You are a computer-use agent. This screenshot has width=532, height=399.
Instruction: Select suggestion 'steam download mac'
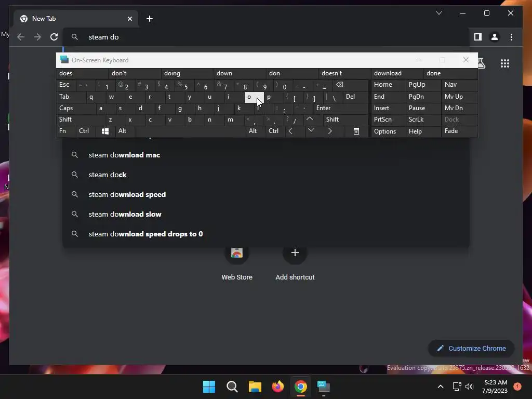pyautogui.click(x=266, y=155)
